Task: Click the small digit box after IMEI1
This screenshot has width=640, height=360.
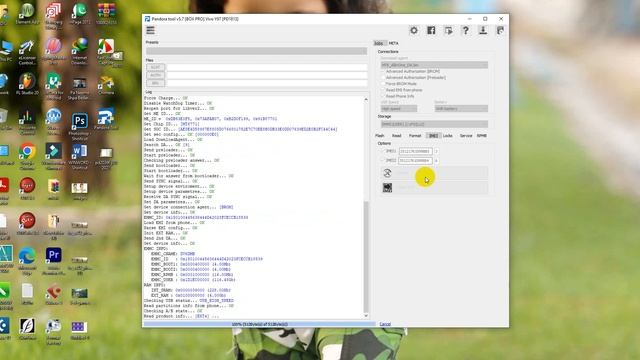Action: 436,151
